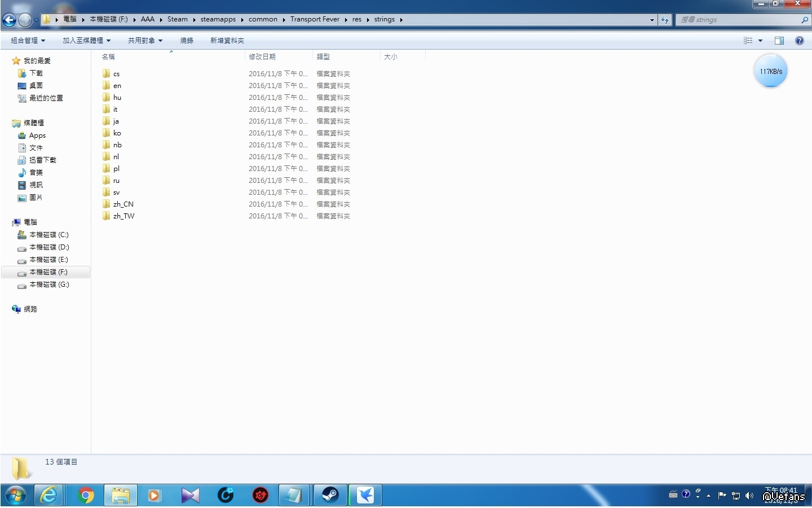Screen dimensions: 812x508
Task: Open Apps library in sidebar
Action: coord(37,135)
